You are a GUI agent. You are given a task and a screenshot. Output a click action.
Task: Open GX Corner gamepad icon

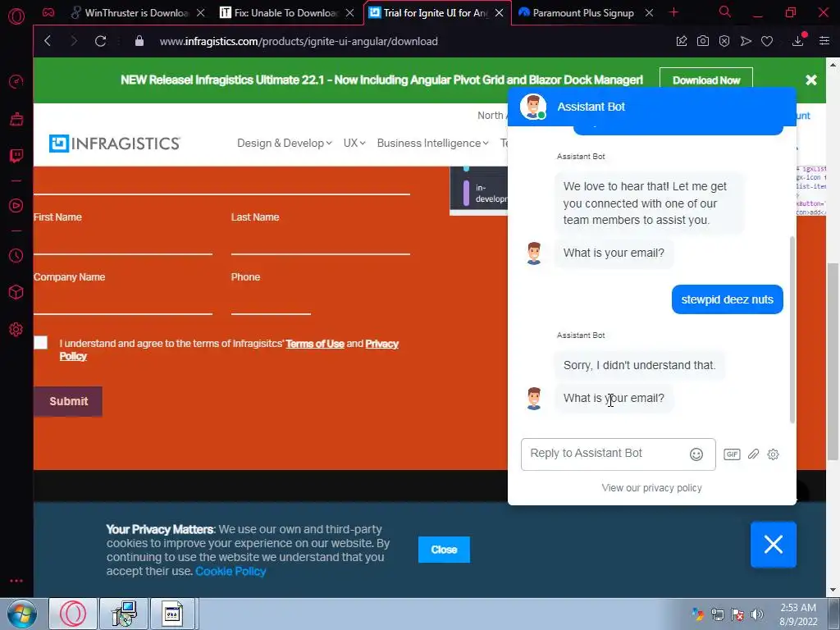[x=48, y=12]
